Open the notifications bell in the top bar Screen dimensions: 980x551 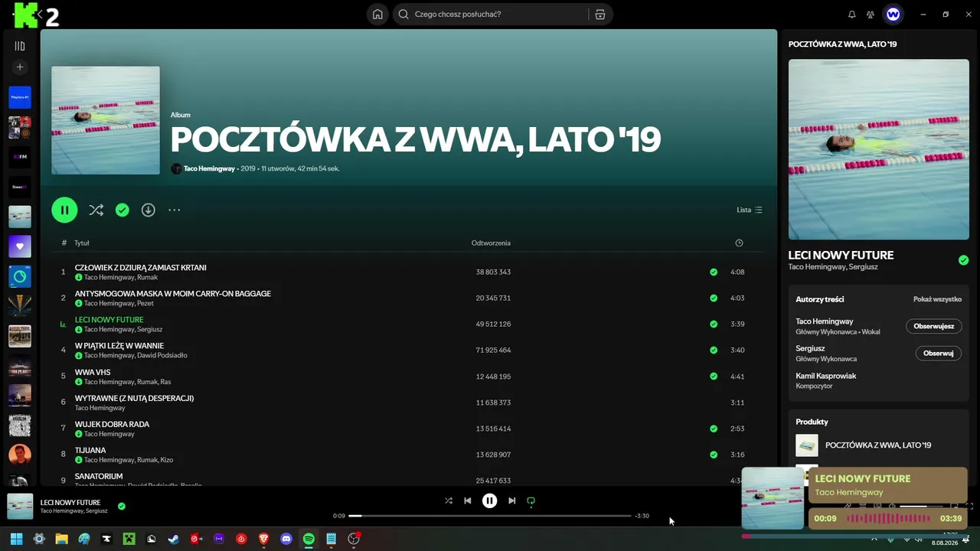click(852, 14)
